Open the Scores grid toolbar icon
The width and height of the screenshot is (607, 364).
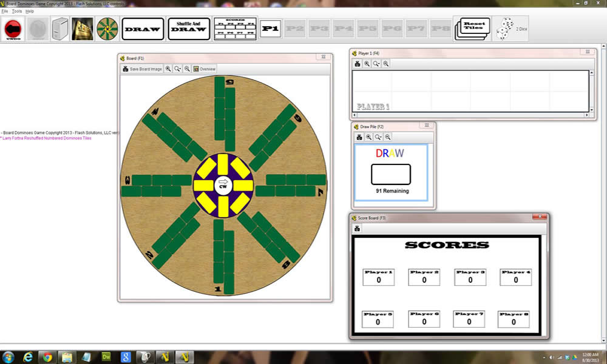click(x=235, y=29)
